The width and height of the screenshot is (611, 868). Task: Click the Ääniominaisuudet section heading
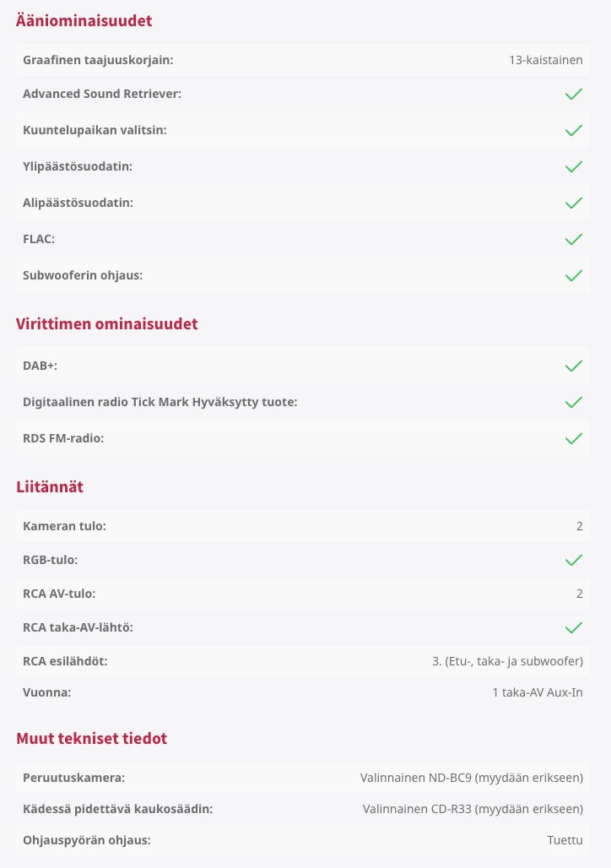(84, 21)
